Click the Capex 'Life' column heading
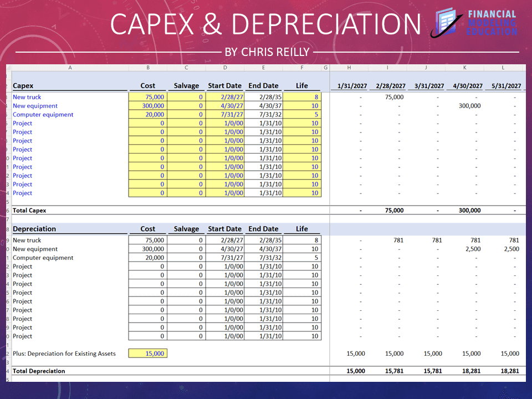 click(x=302, y=86)
